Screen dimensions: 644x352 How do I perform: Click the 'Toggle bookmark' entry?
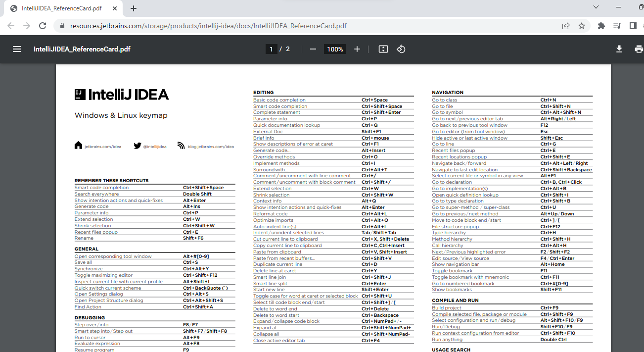point(452,271)
